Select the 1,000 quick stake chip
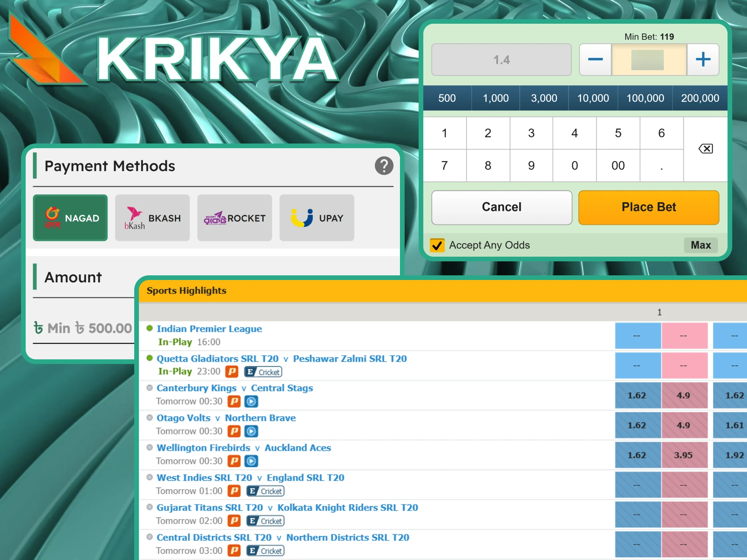Viewport: 747px width, 560px height. [495, 98]
